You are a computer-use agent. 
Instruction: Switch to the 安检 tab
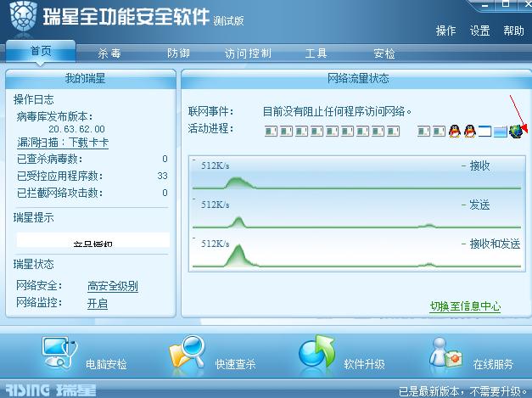coord(384,53)
